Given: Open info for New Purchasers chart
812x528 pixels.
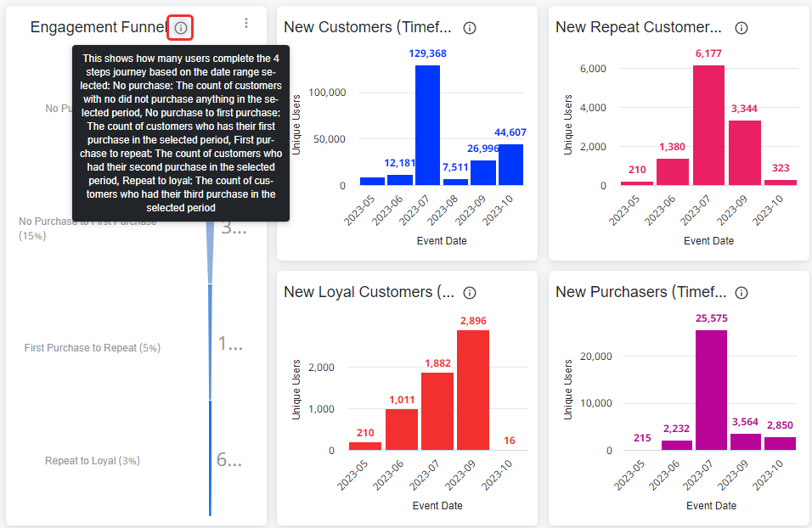Looking at the screenshot, I should click(741, 292).
